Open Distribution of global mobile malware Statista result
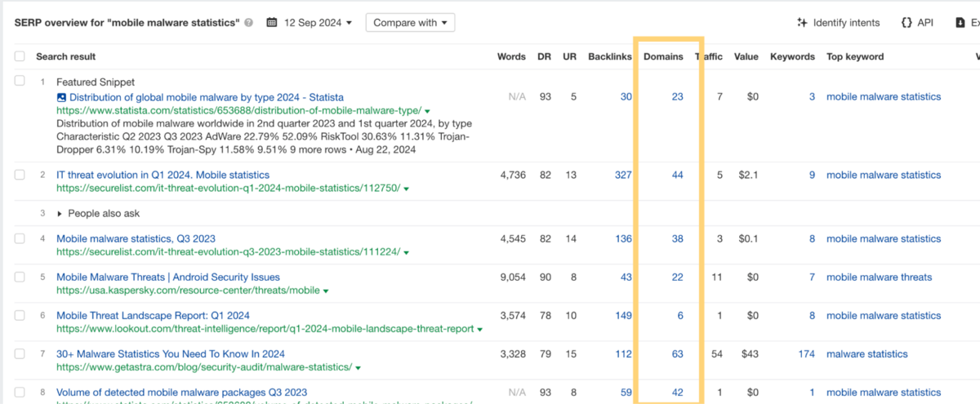 pos(207,97)
